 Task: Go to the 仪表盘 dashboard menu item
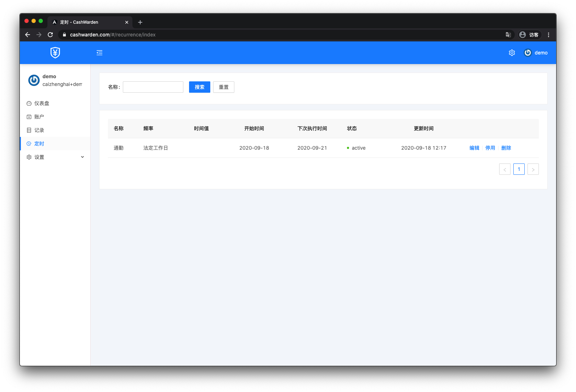[x=41, y=103]
